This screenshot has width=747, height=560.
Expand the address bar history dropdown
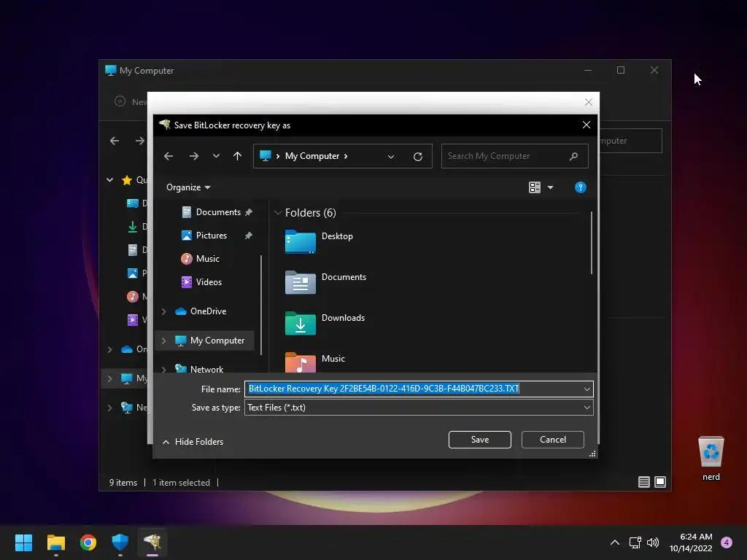pos(391,156)
